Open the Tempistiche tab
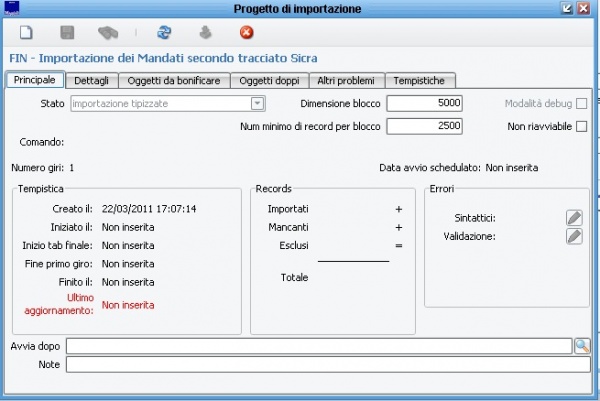 pyautogui.click(x=419, y=81)
